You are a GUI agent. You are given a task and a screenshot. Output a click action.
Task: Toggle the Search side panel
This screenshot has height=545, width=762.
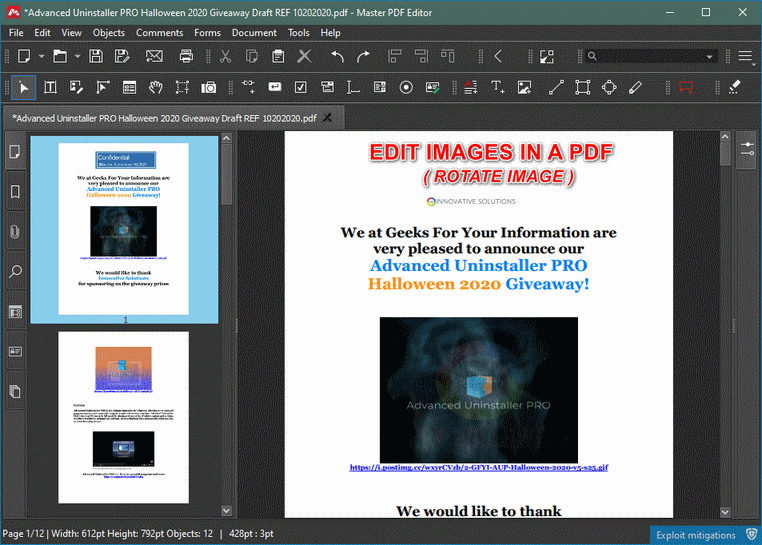point(15,271)
